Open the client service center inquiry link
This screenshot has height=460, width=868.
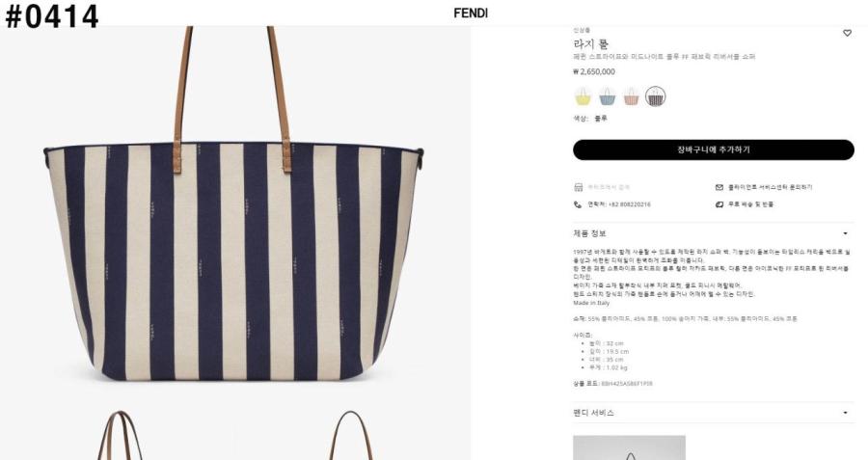(770, 187)
